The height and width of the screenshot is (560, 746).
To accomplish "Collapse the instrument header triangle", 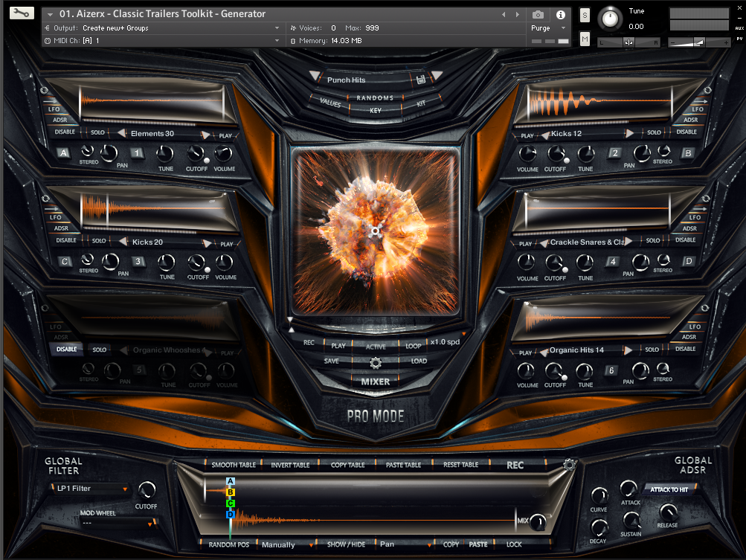I will pyautogui.click(x=50, y=15).
